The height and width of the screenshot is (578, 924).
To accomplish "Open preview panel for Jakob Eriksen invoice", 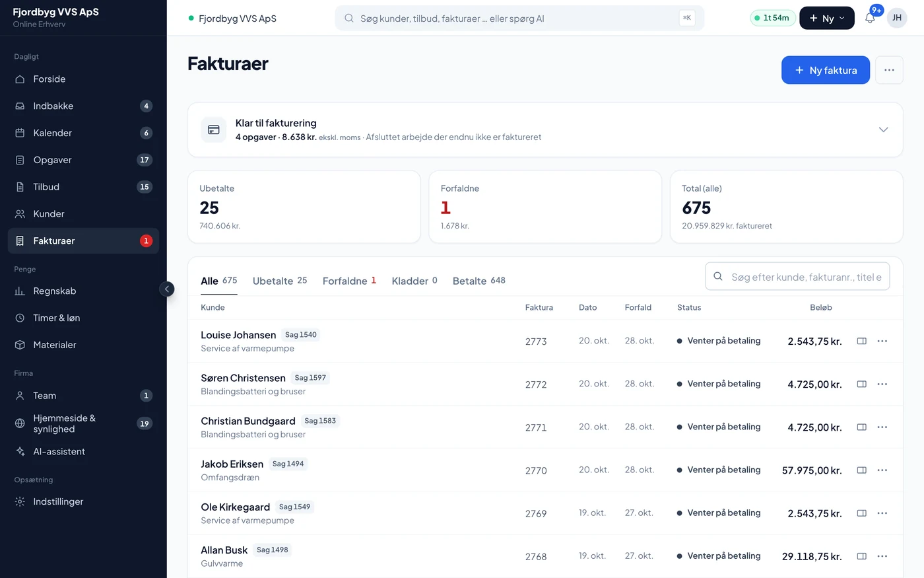I will [x=861, y=470].
